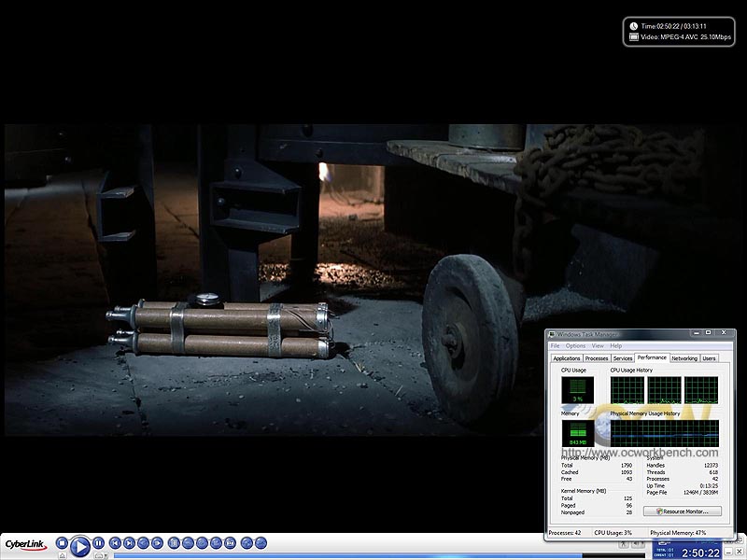
Task: Switch to the Applications tab
Action: coord(567,358)
